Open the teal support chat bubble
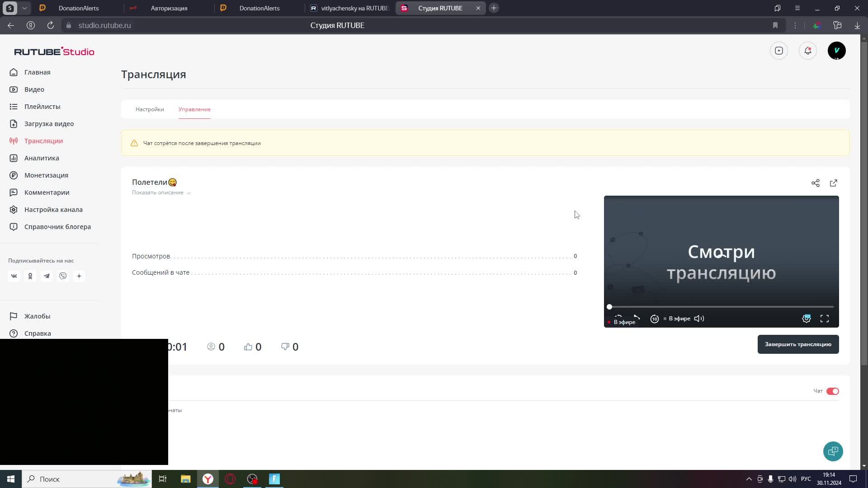 (x=833, y=451)
